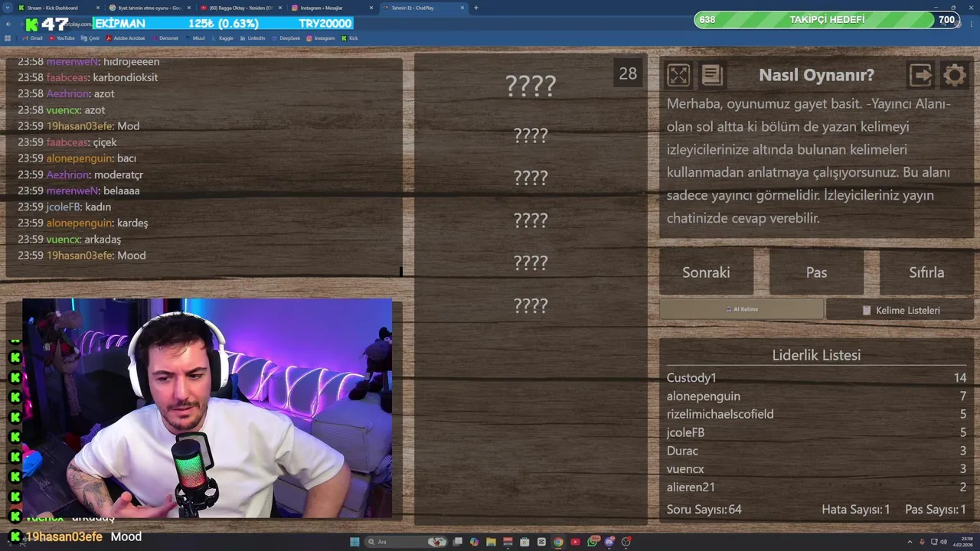Open the Instagram bookmark
The image size is (980, 551).
coord(320,38)
